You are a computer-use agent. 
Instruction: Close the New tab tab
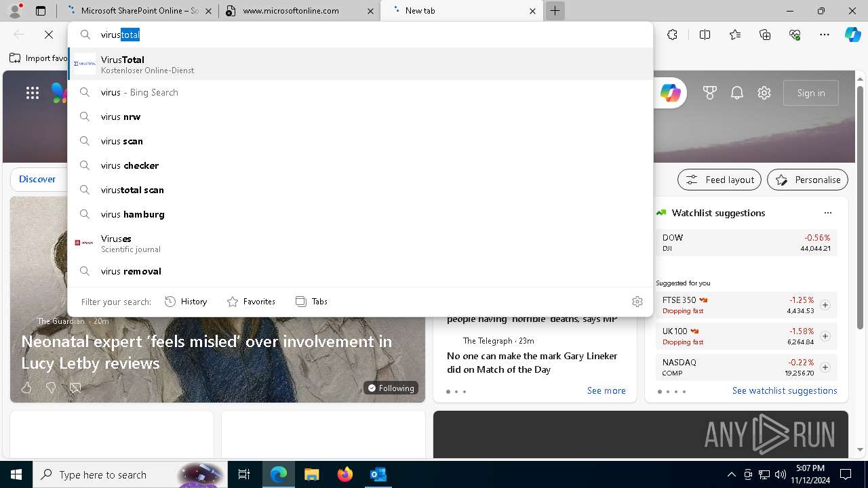(532, 11)
